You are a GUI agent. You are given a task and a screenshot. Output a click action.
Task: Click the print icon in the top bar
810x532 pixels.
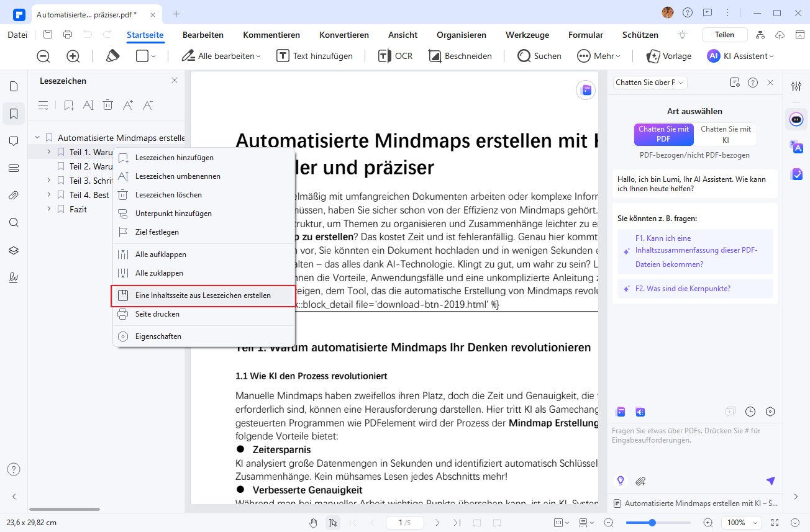click(68, 35)
